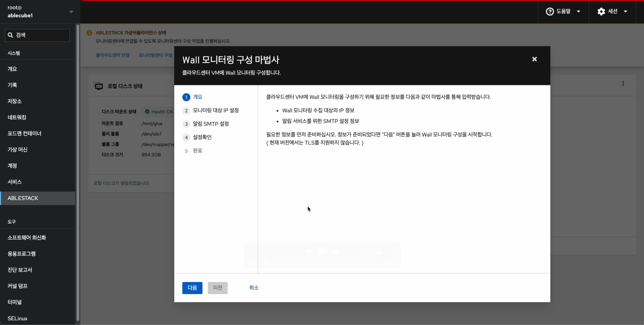Viewport: 644px width, 325px height.
Task: Click the search field in sidebar
Action: pyautogui.click(x=37, y=35)
